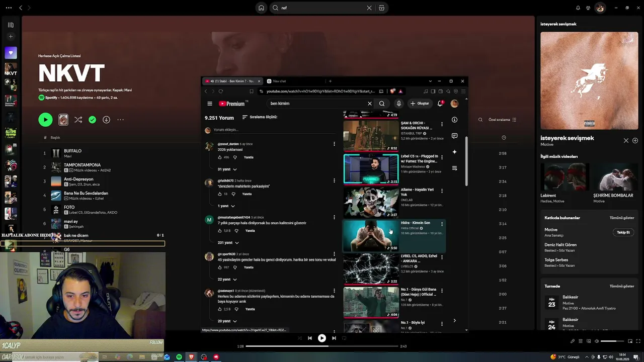Clear the YouTube search query

(370, 104)
